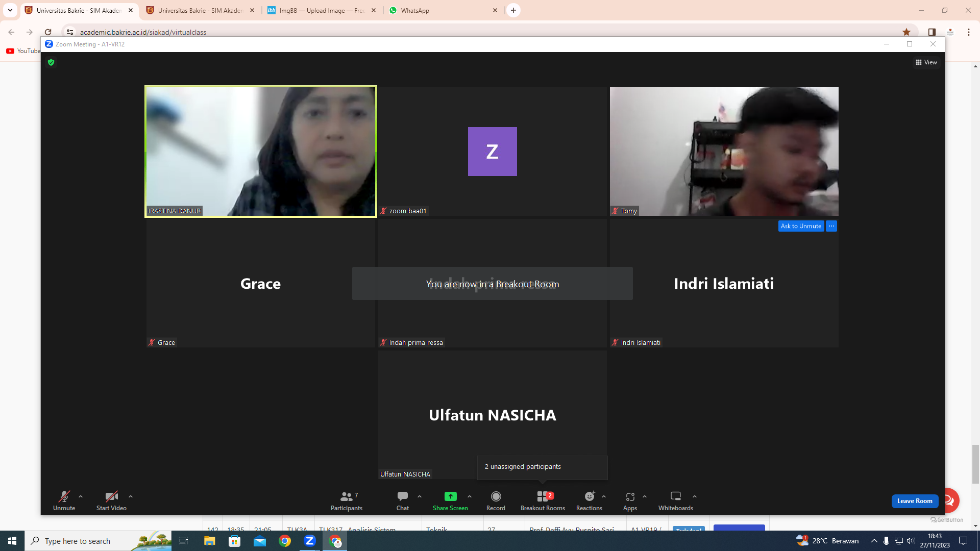Show hidden system tray icons

[874, 541]
